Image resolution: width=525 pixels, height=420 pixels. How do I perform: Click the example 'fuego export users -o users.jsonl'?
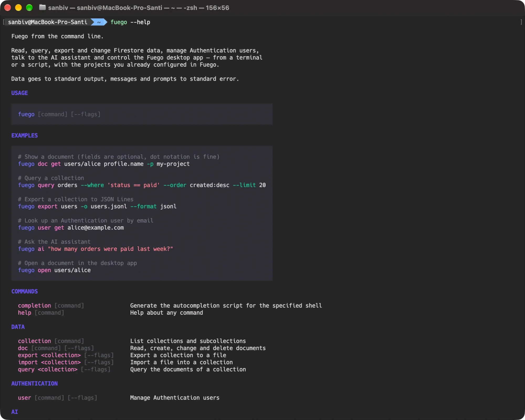tap(97, 206)
